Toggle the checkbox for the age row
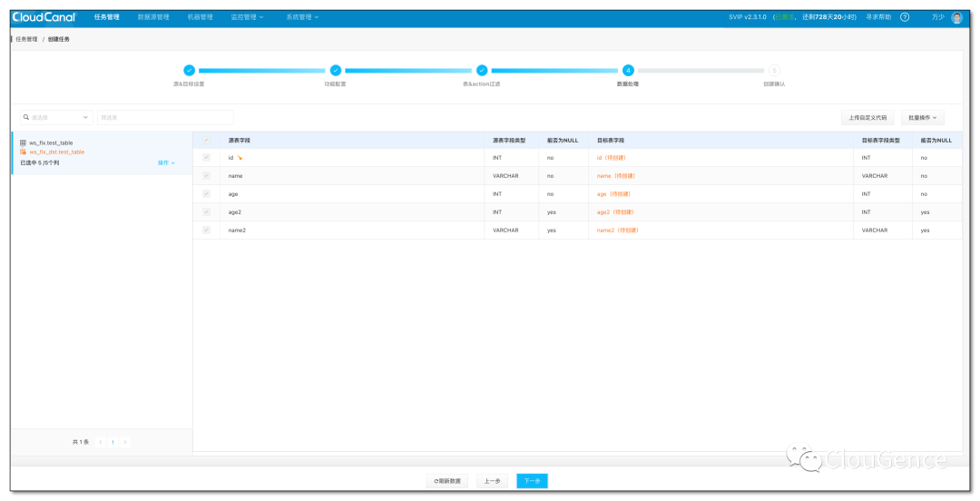Screen dimensions: 980x501 coord(206,194)
